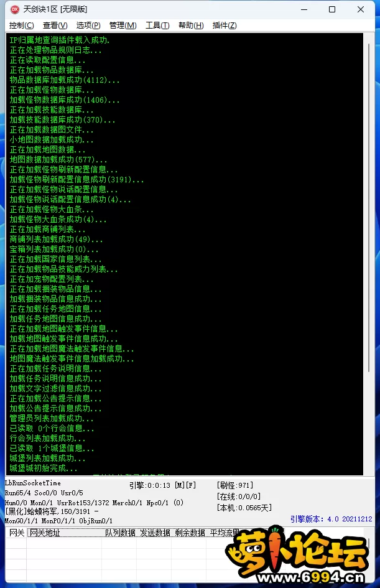The image size is (380, 588).
Task: Open the 选项(P) menu
Action: (x=88, y=26)
